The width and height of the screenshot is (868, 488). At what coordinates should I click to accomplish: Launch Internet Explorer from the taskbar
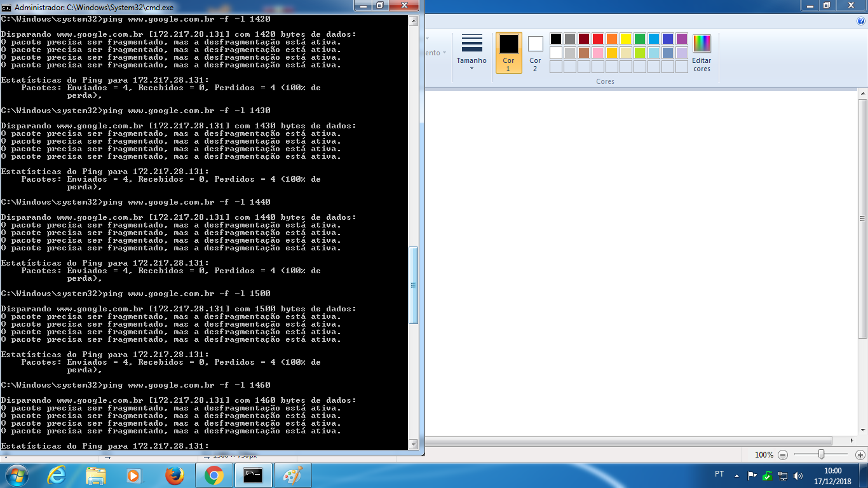(57, 475)
